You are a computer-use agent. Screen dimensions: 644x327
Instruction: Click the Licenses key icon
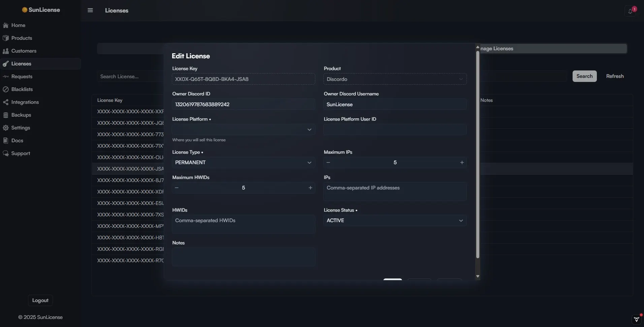point(6,64)
